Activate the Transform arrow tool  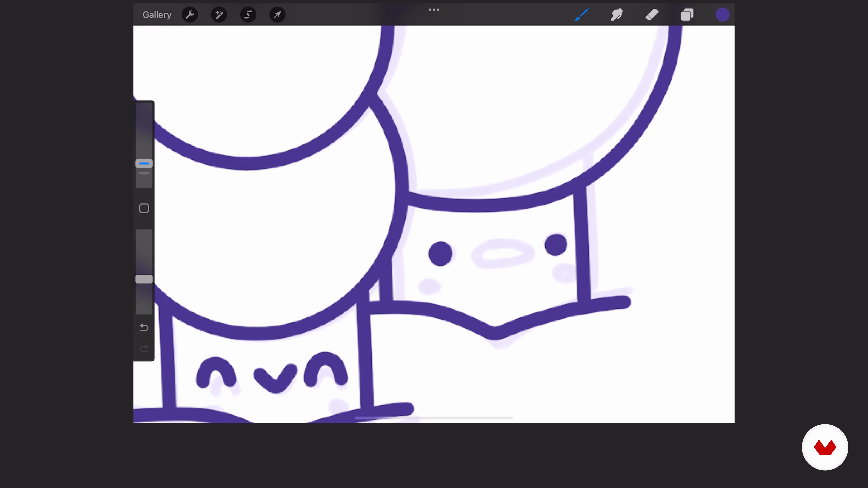[277, 15]
